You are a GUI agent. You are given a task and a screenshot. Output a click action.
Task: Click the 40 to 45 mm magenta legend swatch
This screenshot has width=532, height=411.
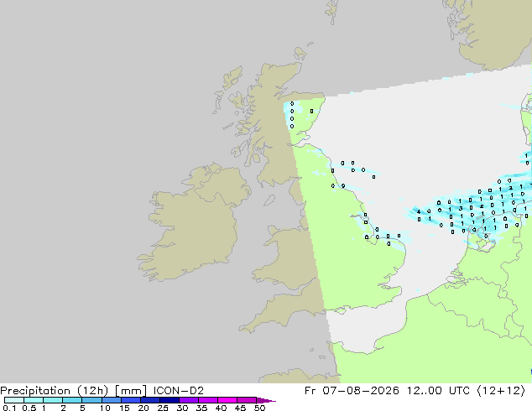[227, 400]
